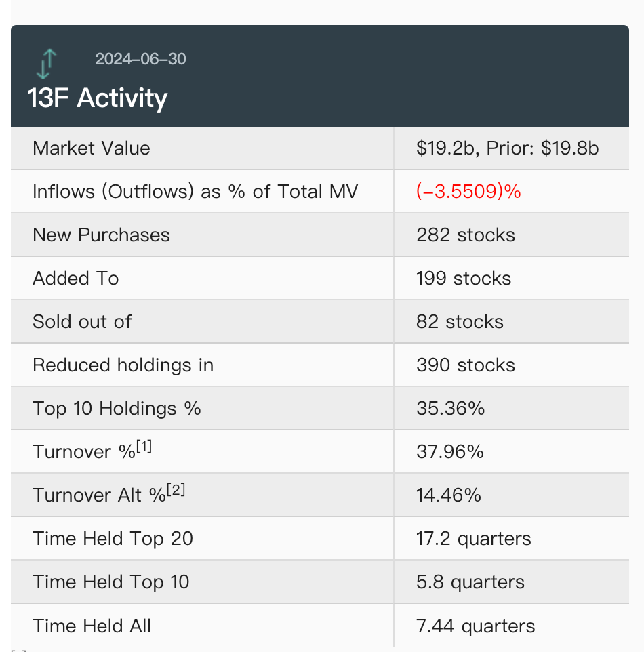Click the Top 10 Holdings % label
Screen dimensions: 644x652
[117, 409]
